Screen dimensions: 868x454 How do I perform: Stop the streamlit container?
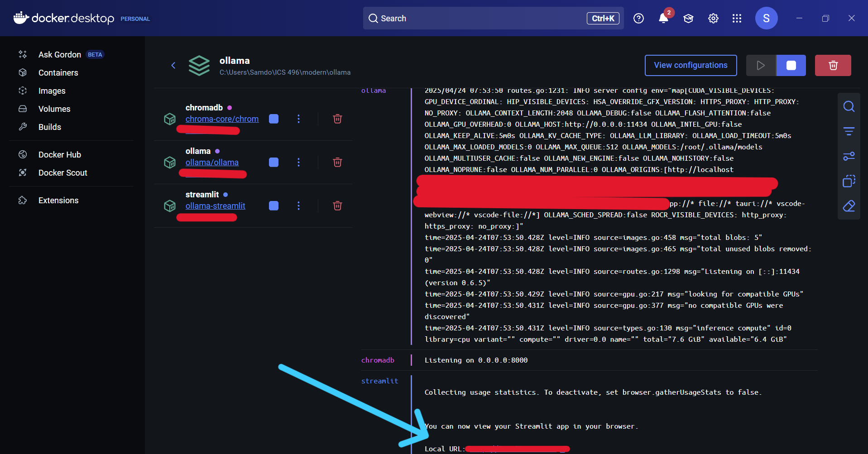pyautogui.click(x=273, y=205)
